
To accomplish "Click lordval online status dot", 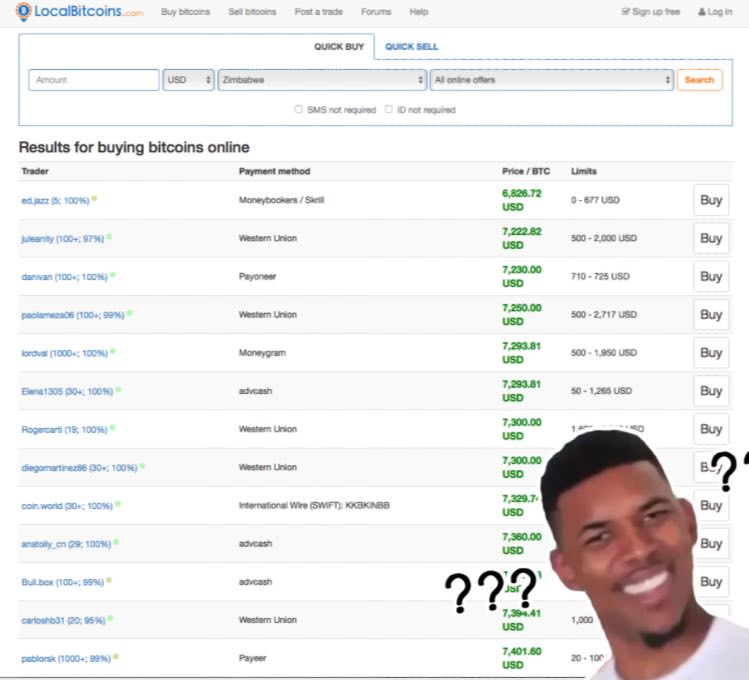I will 113,351.
